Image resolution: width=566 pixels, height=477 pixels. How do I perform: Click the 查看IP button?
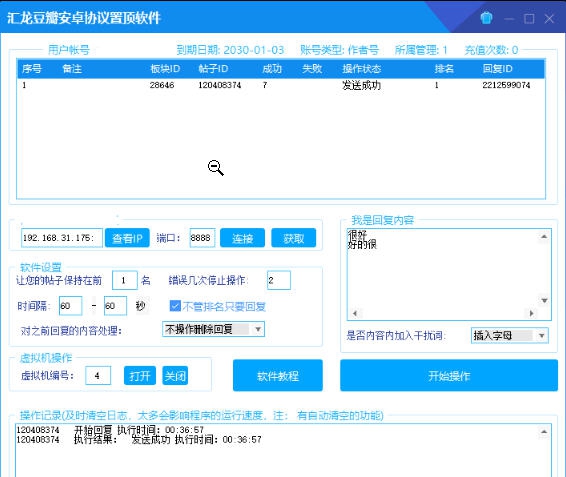(x=127, y=238)
